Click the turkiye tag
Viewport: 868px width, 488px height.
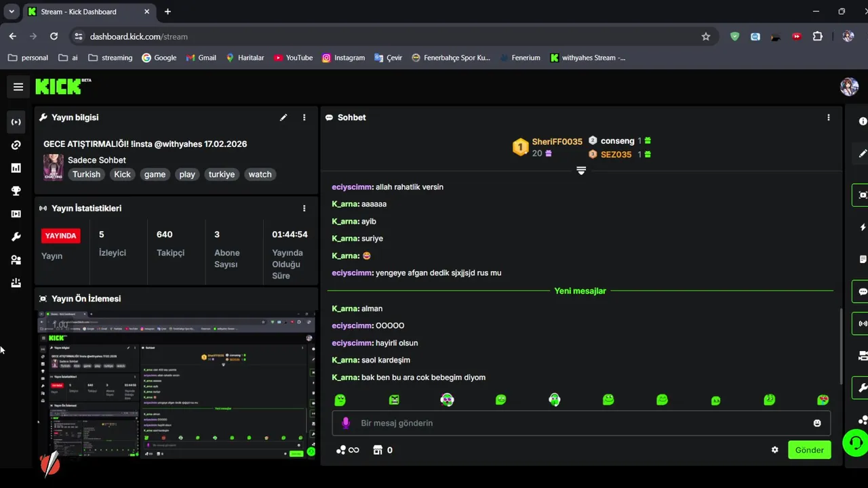(222, 174)
